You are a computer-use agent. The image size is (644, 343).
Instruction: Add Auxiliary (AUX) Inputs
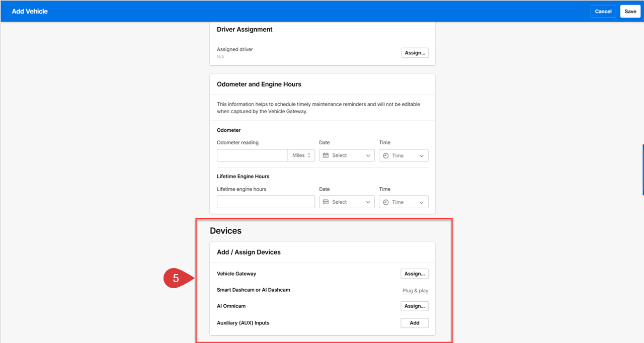click(x=415, y=323)
